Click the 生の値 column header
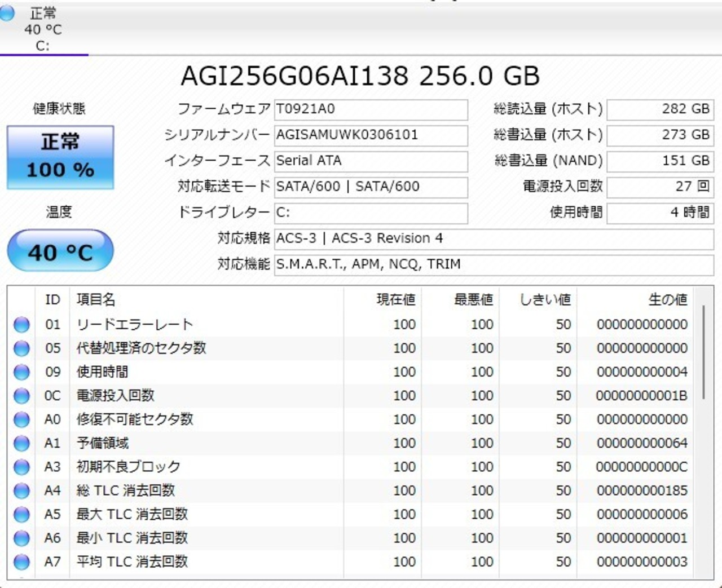 point(667,299)
